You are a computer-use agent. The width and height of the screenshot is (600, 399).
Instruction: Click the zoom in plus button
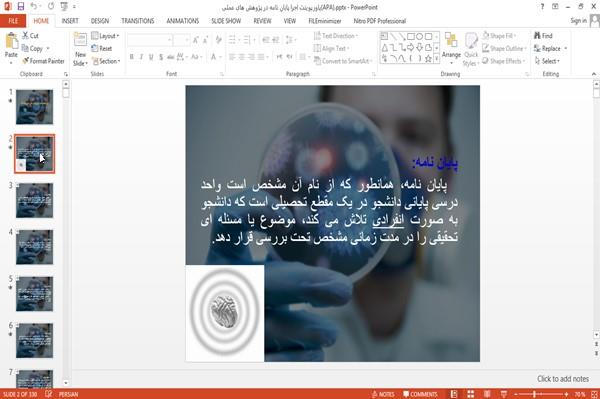pos(566,394)
